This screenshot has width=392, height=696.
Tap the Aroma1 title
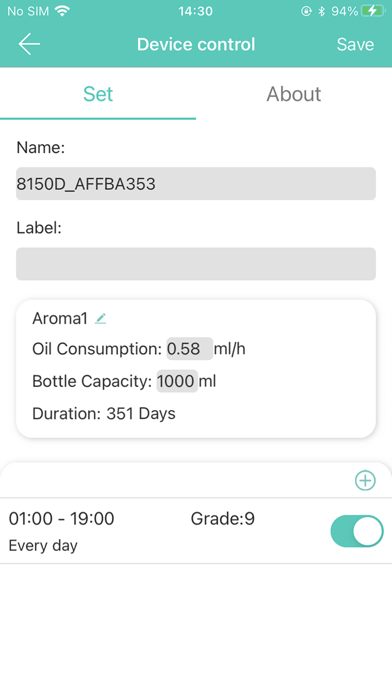(x=60, y=318)
